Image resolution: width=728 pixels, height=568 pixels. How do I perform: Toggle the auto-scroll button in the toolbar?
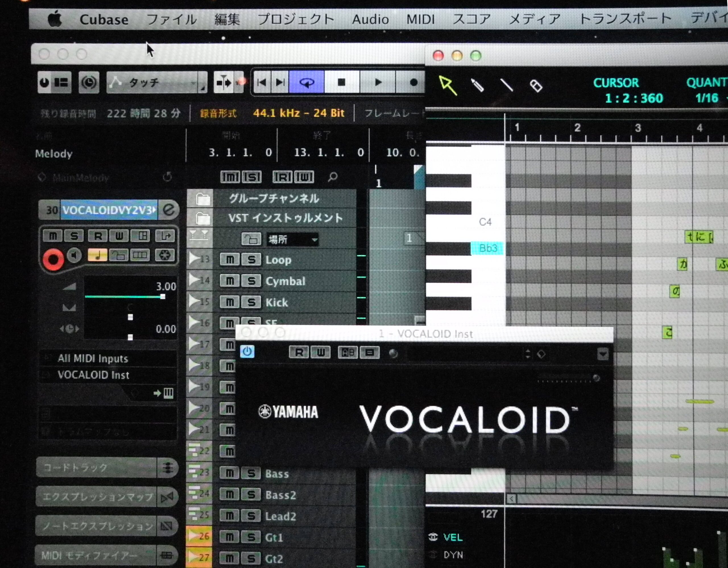coord(224,82)
